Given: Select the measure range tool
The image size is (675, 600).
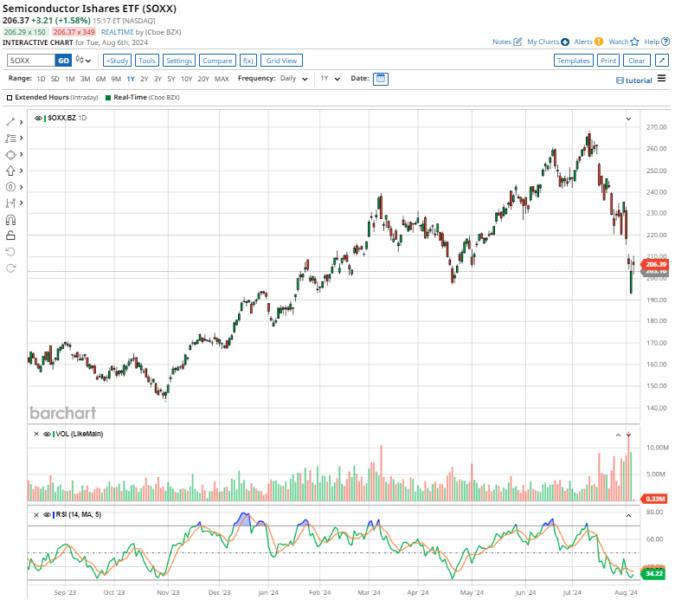Looking at the screenshot, I should (11, 203).
